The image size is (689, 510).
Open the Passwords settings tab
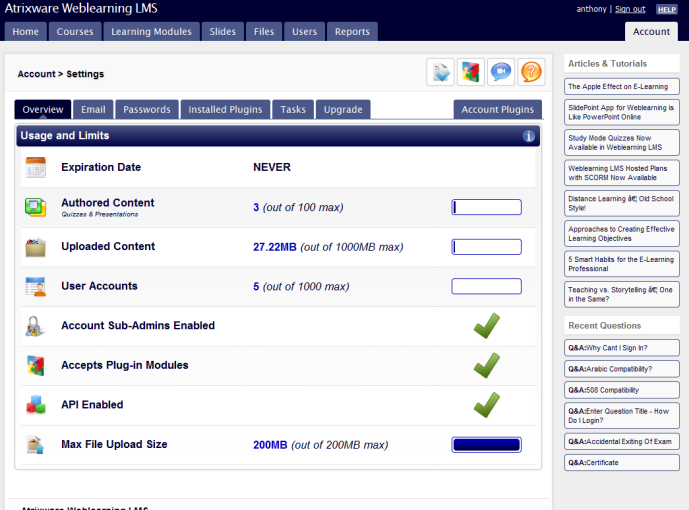tap(147, 109)
